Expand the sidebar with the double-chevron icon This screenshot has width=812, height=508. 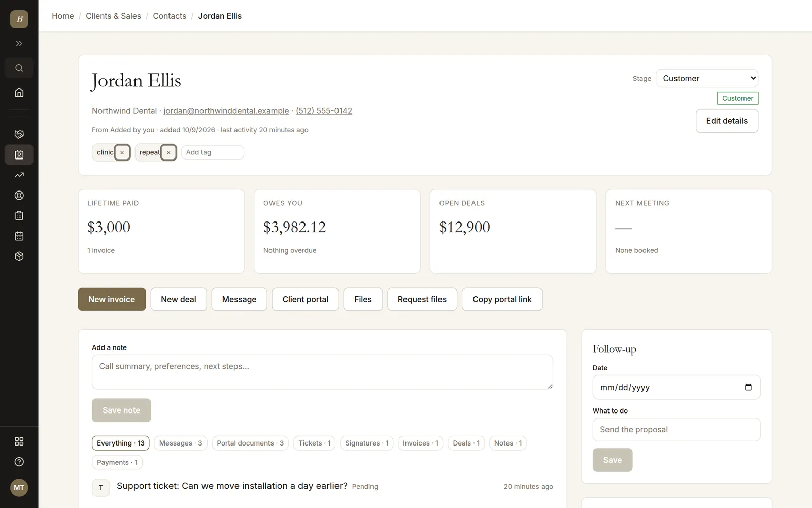(x=19, y=44)
